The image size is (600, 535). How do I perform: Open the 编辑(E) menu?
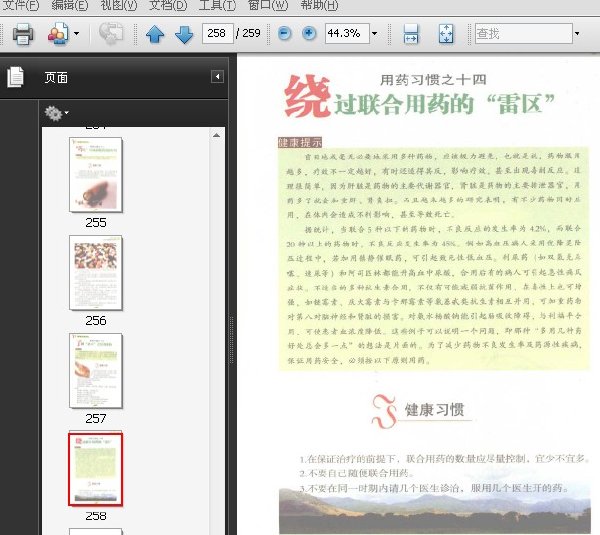(x=69, y=5)
